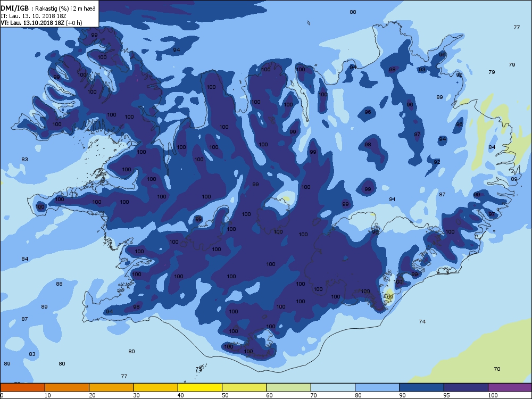The image size is (532, 399).
Task: Select the 95–100 navy legend segment
Action: tap(466, 387)
